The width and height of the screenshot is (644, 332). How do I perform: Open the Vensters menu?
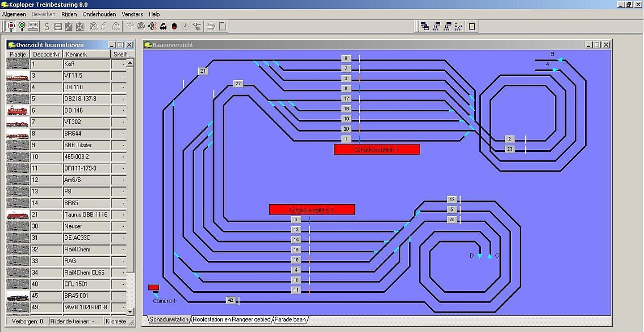pos(133,14)
